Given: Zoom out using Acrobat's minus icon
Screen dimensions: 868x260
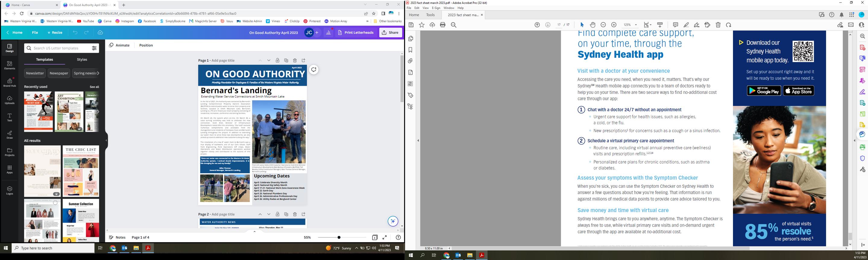Looking at the screenshot, I should (x=603, y=25).
